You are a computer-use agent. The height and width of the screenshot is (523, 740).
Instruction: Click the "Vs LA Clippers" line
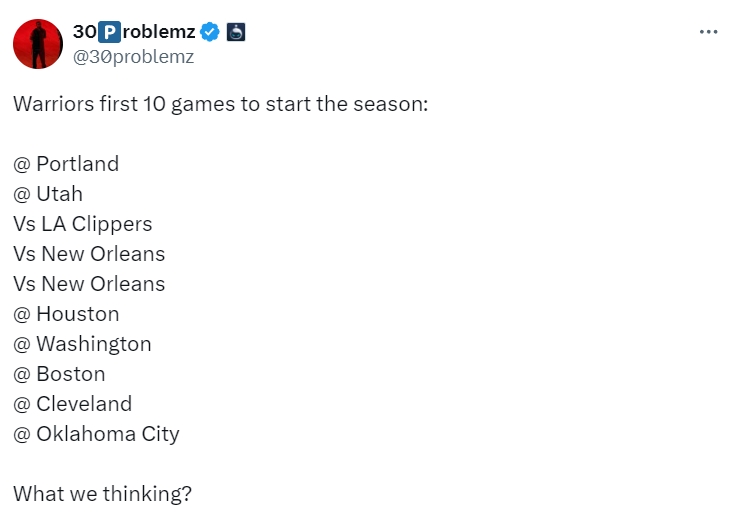(83, 224)
